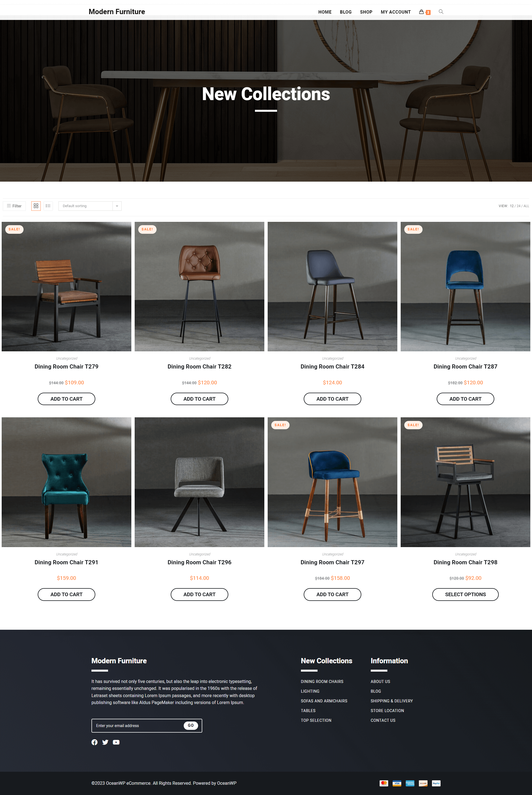
Task: Switch to list view layout icon
Action: coord(48,206)
